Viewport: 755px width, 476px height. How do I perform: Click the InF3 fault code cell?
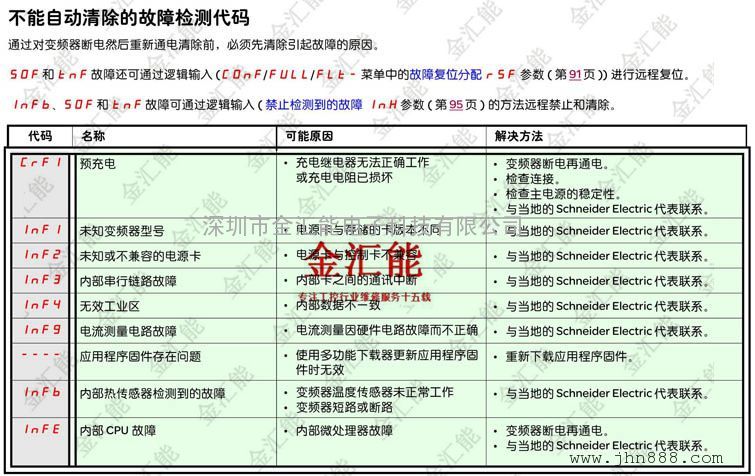(40, 281)
